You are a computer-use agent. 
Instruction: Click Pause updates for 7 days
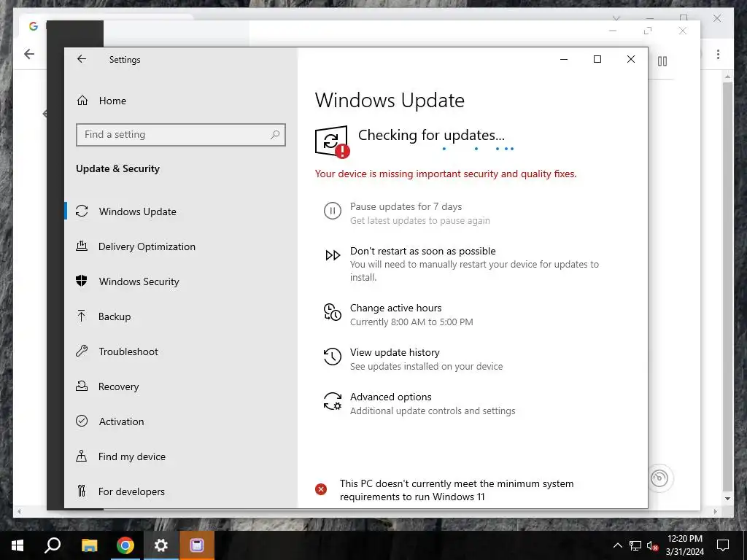[x=406, y=206]
